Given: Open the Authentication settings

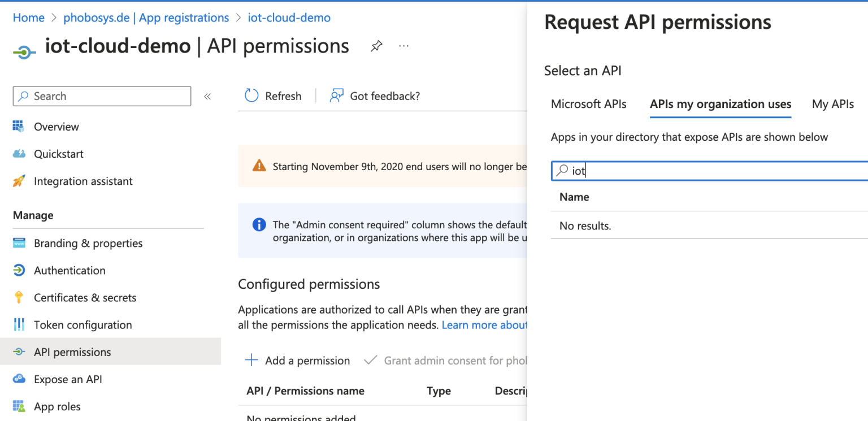Looking at the screenshot, I should 70,270.
